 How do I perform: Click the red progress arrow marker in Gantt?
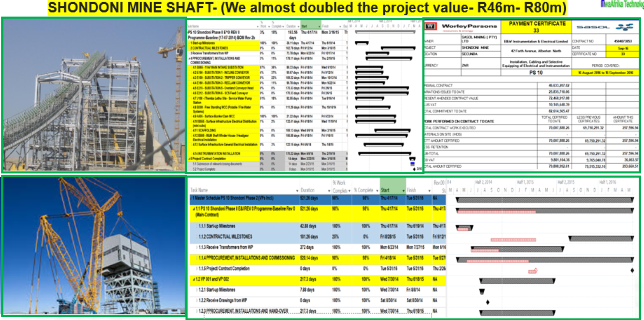[533, 271]
